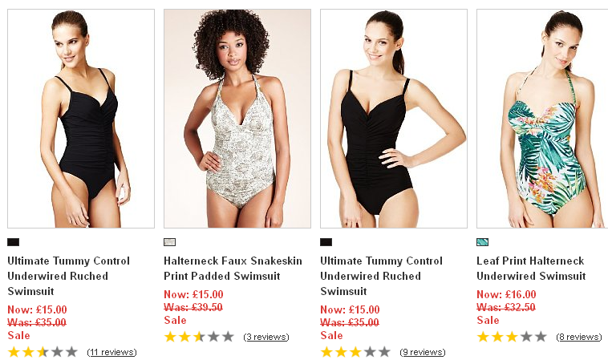The image size is (608, 364).
Task: Open the 3 reviews link
Action: pyautogui.click(x=265, y=337)
